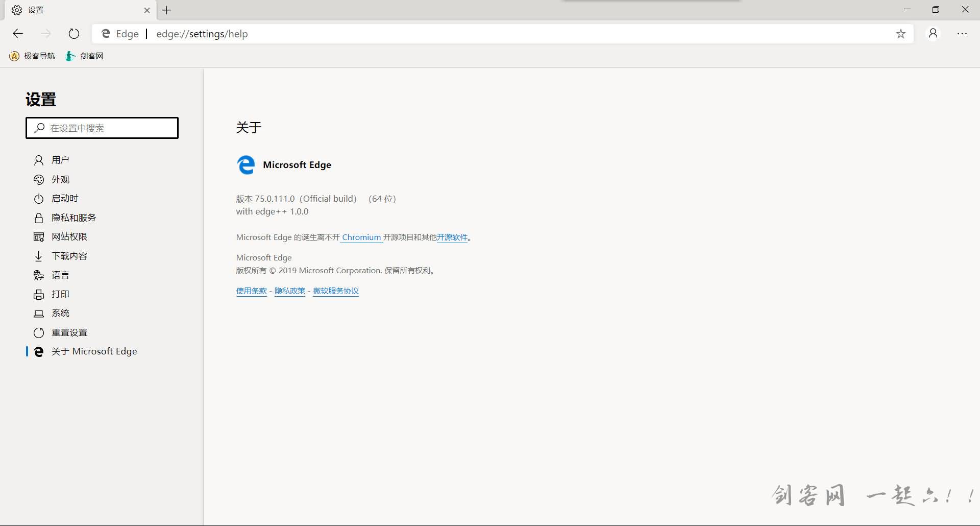Click the blue Edge logo in About
Screen dimensions: 980x526
pyautogui.click(x=246, y=165)
